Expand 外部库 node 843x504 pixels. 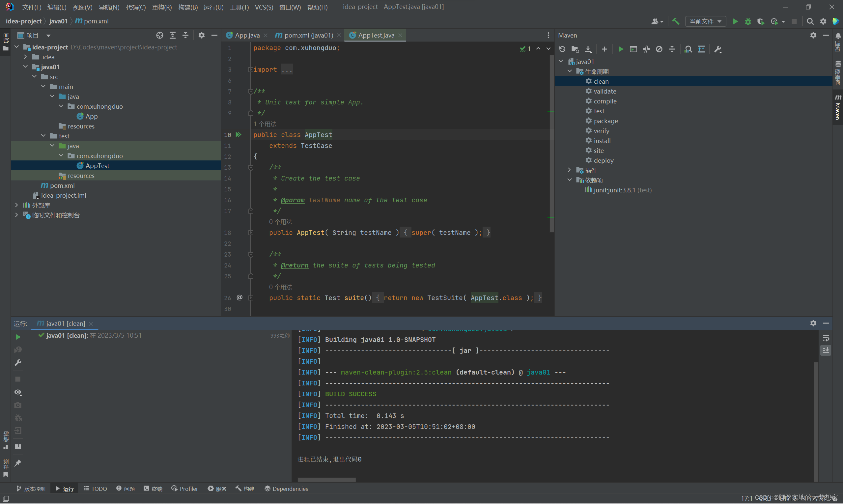tap(17, 205)
